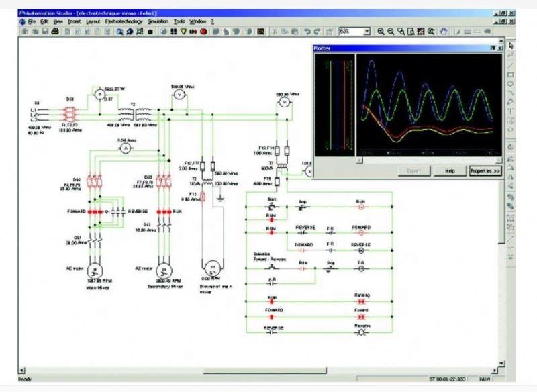Select the Rectangle drawing tool
This screenshot has height=392, width=537.
(x=511, y=74)
